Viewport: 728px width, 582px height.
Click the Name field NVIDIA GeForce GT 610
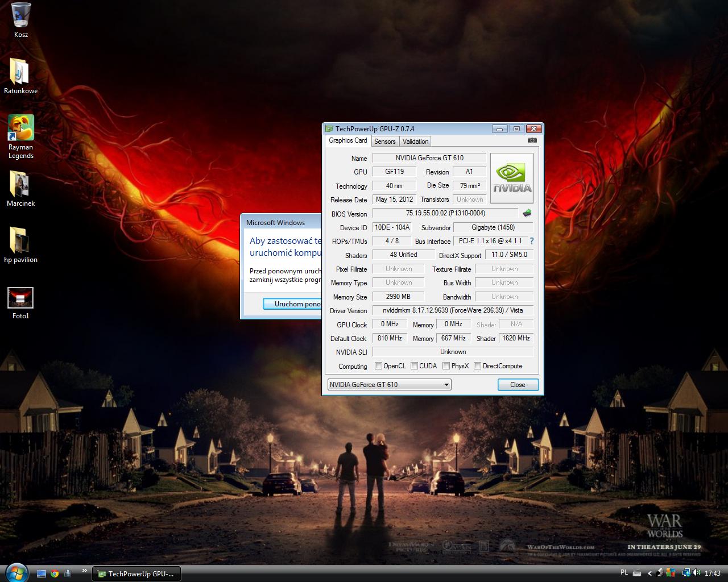(x=429, y=158)
